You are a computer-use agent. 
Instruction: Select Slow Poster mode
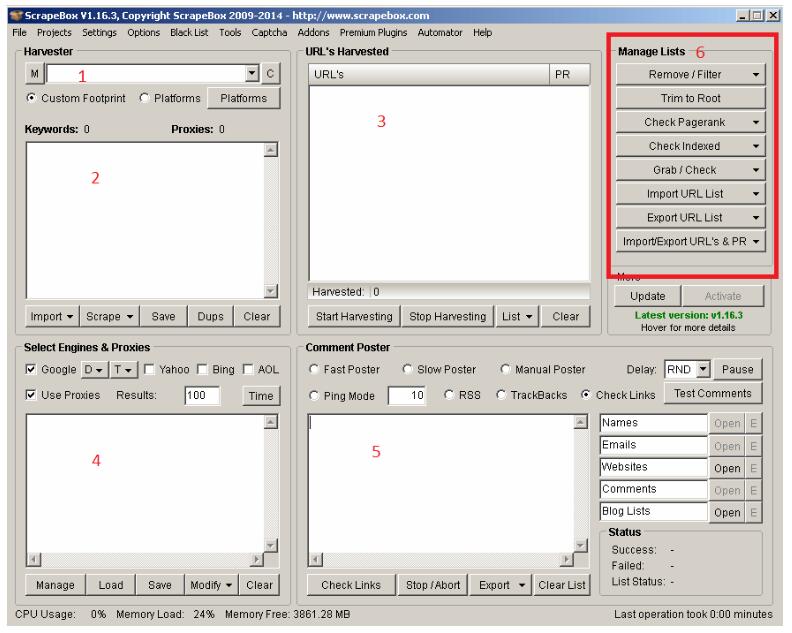coord(407,369)
